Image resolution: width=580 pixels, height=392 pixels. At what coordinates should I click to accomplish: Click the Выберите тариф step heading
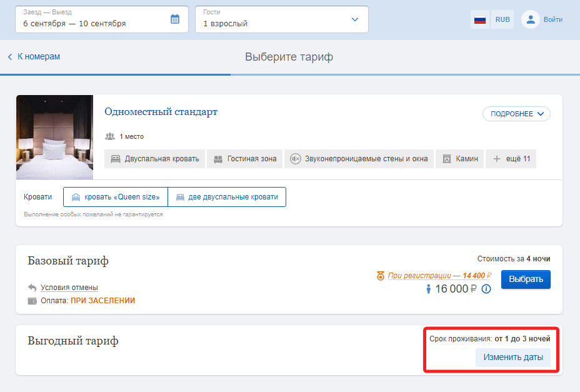289,57
